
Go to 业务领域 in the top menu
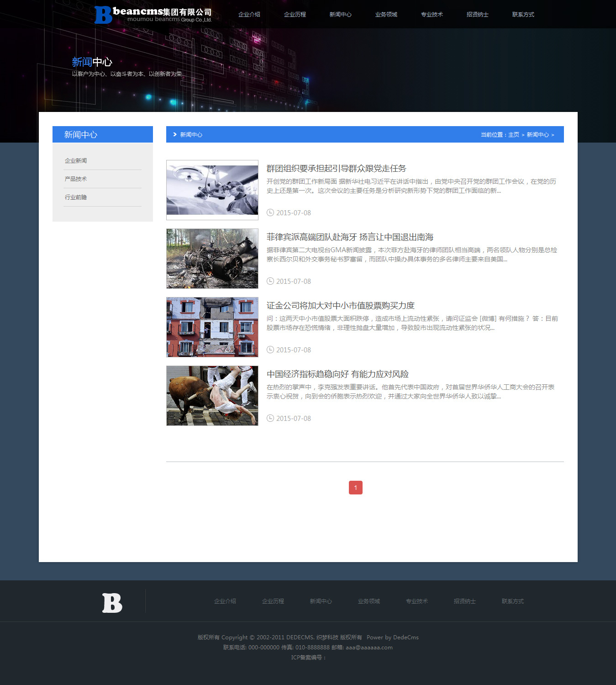[386, 15]
